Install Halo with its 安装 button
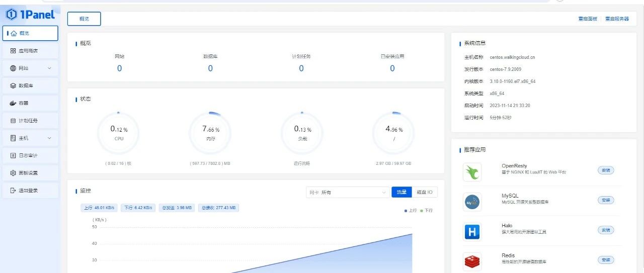Screen dimensions: 644x273 [606, 230]
